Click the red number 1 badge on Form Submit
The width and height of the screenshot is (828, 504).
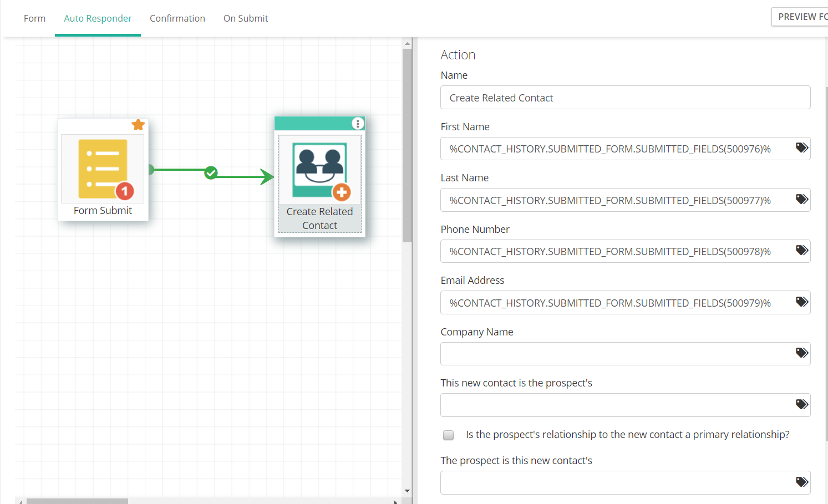125,191
